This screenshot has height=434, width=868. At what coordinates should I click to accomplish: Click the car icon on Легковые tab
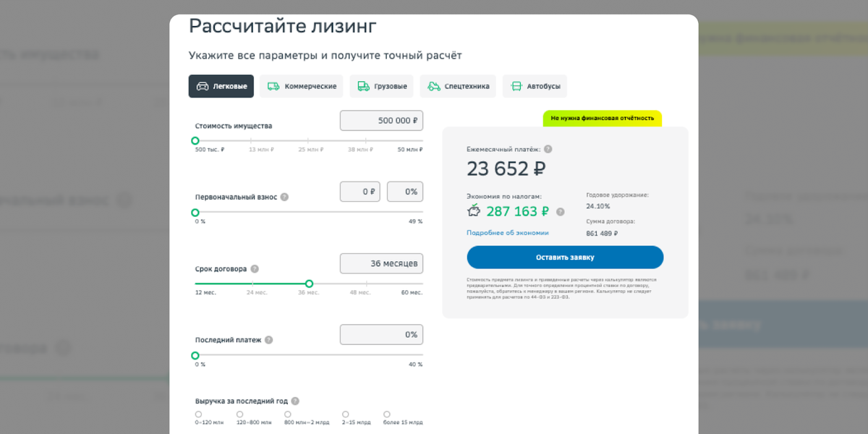click(203, 86)
